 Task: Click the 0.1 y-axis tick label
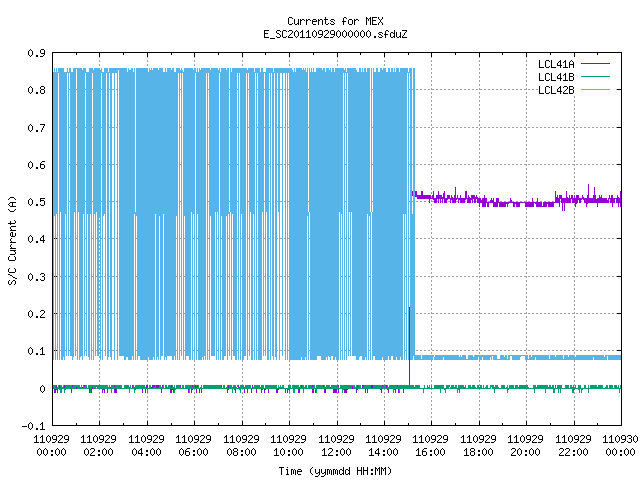[37, 351]
